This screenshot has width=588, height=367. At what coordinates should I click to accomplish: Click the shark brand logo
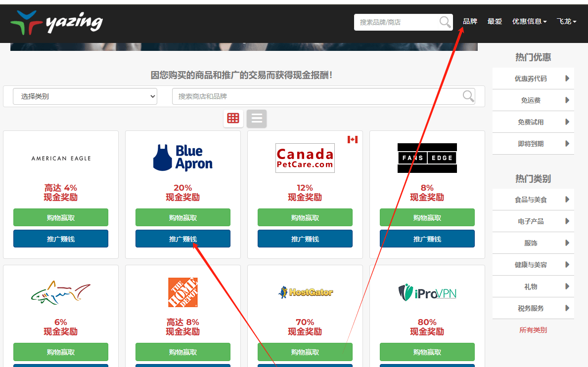pos(61,292)
